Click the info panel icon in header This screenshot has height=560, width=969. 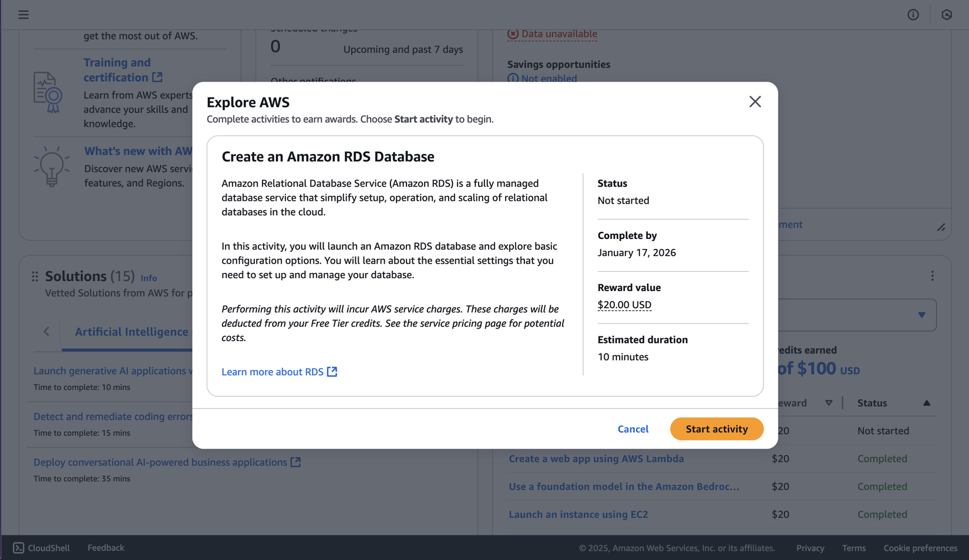tap(913, 15)
